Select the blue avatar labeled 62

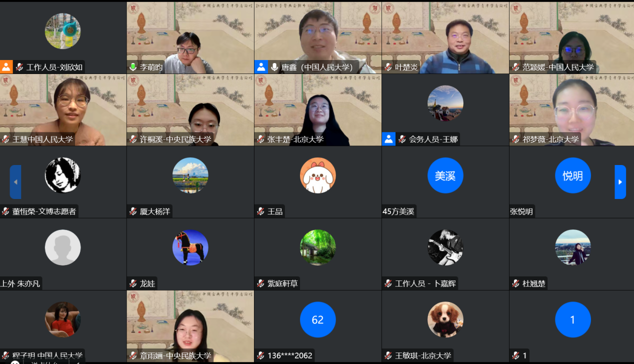317,319
